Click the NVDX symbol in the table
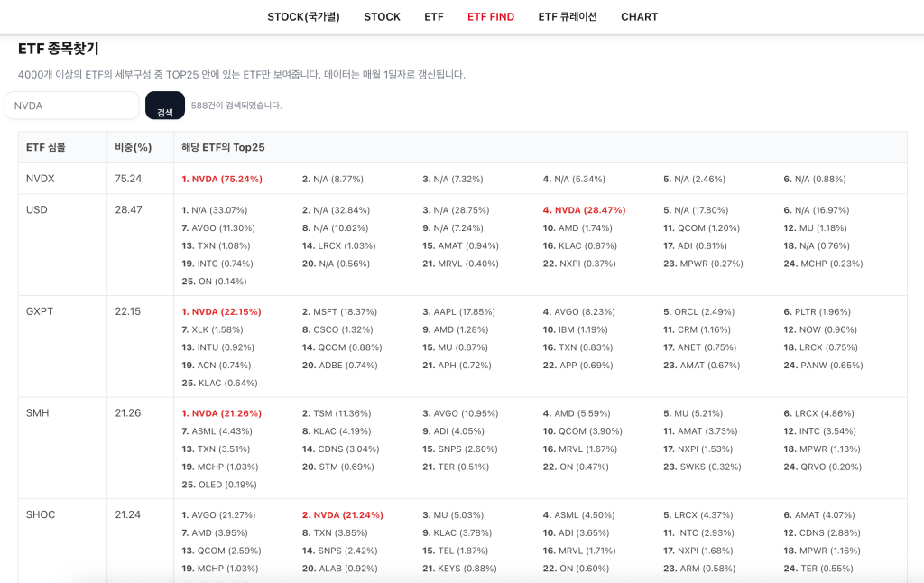Viewport: 924px width, 583px height. point(41,179)
